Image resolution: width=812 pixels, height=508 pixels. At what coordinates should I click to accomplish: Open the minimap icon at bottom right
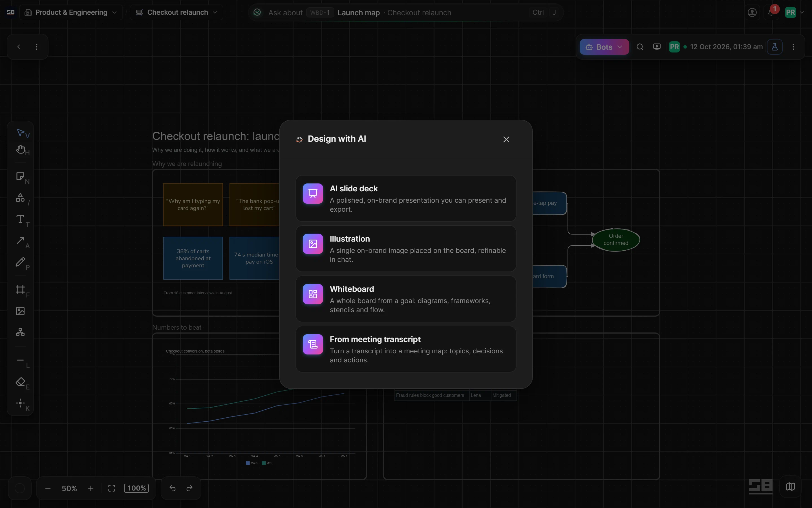(791, 487)
